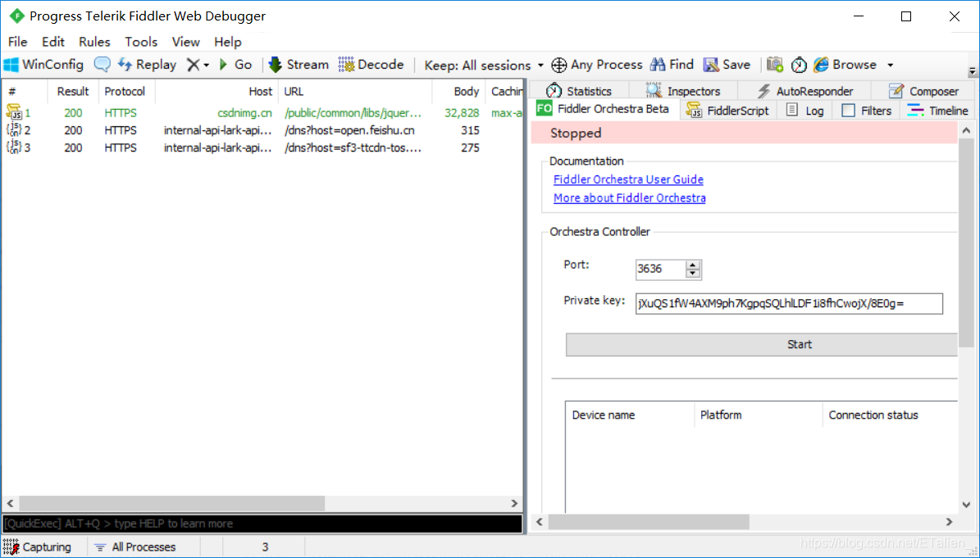Select session 2 open.feishu.cn request
The height and width of the screenshot is (558, 980).
[262, 130]
